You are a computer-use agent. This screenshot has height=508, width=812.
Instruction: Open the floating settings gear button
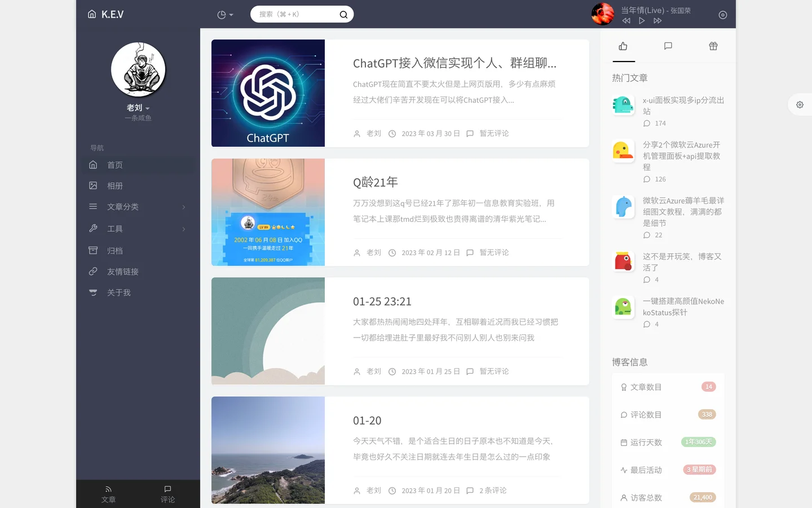point(800,104)
